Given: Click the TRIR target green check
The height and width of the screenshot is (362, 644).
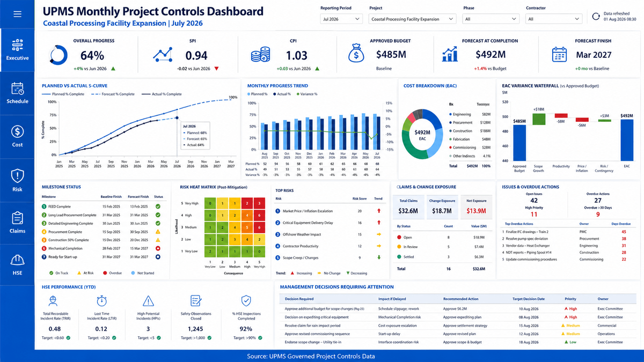Looking at the screenshot, I should pyautogui.click(x=69, y=338).
